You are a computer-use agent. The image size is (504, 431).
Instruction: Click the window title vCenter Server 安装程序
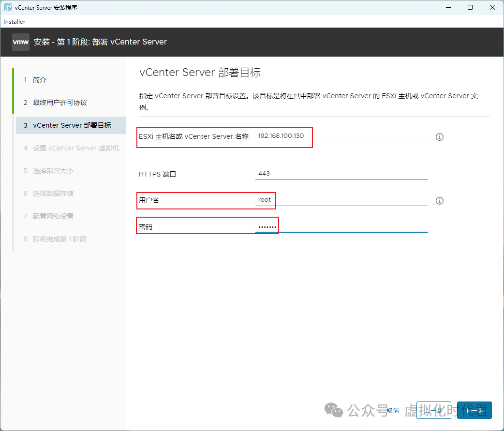[46, 7]
